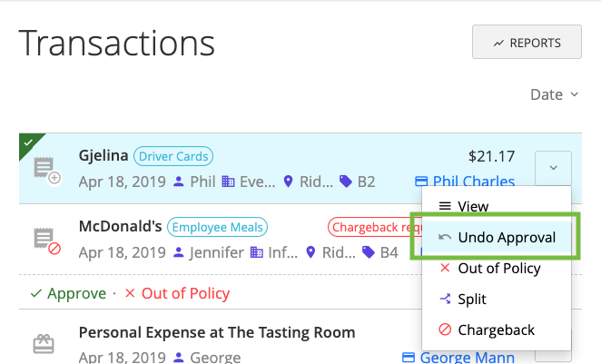This screenshot has height=364, width=601.
Task: Click the card icon beside George Mann
Action: (x=408, y=358)
